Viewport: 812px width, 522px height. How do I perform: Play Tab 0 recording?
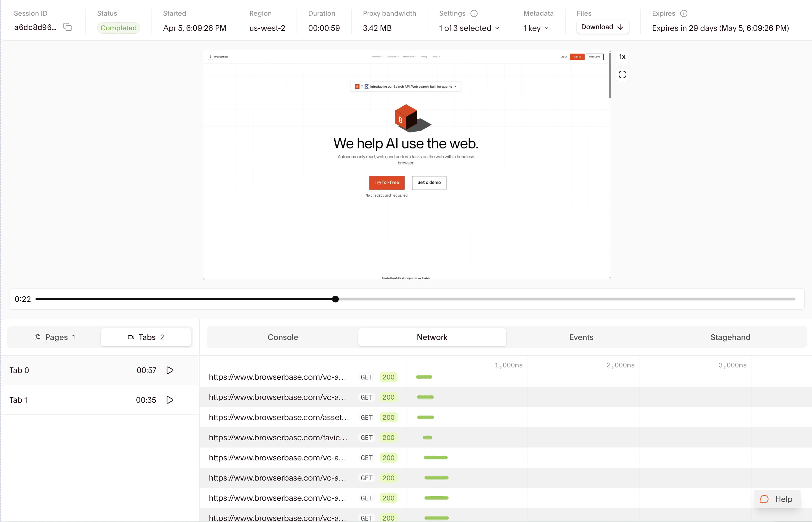170,370
